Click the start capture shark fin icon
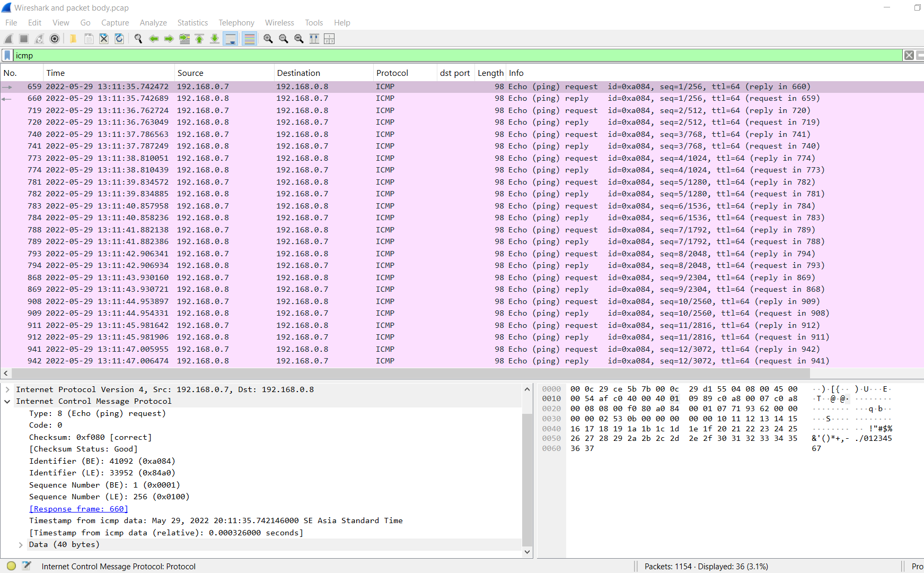924x573 pixels. pyautogui.click(x=8, y=39)
